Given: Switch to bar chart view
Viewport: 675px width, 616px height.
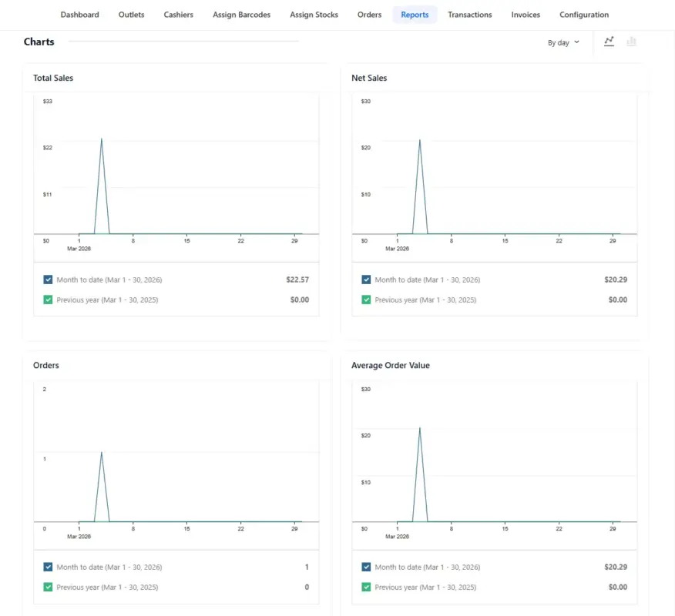Looking at the screenshot, I should coord(631,42).
